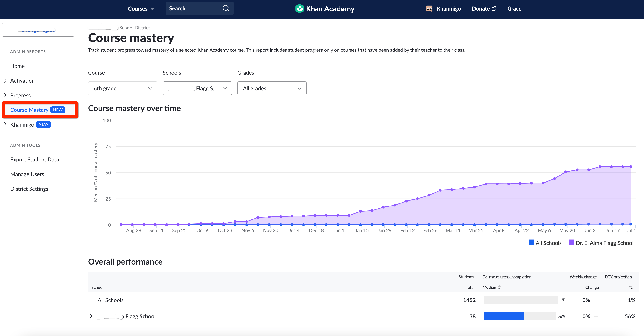Open the Schools filter dropdown
Image resolution: width=644 pixels, height=336 pixels.
click(197, 88)
